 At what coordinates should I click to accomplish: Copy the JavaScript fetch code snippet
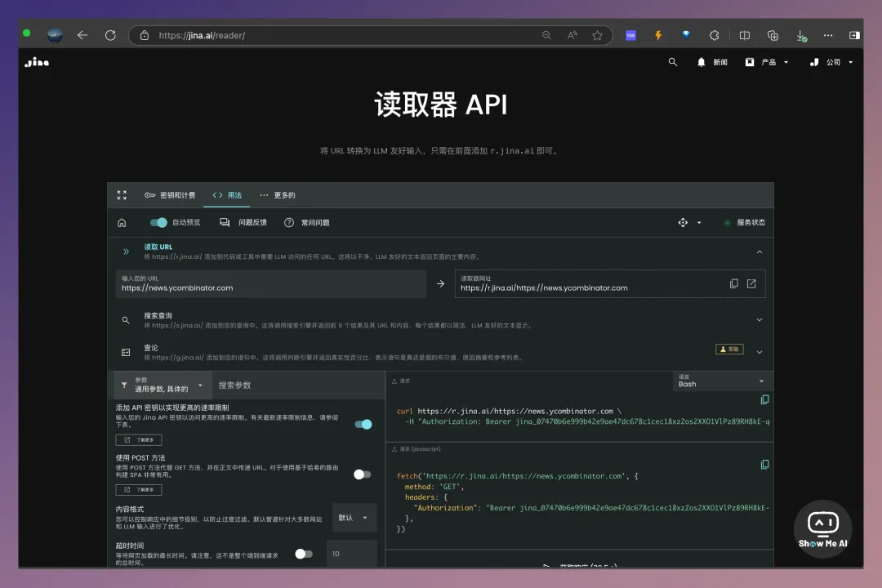pyautogui.click(x=764, y=464)
